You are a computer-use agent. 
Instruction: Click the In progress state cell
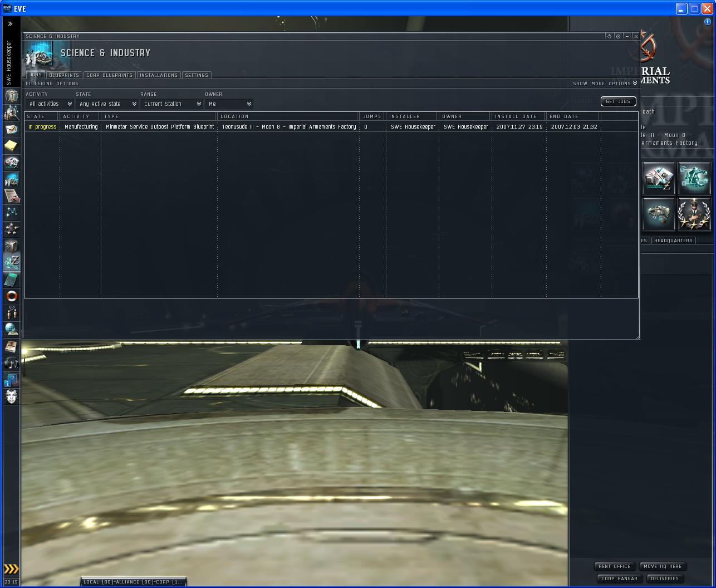pyautogui.click(x=42, y=127)
